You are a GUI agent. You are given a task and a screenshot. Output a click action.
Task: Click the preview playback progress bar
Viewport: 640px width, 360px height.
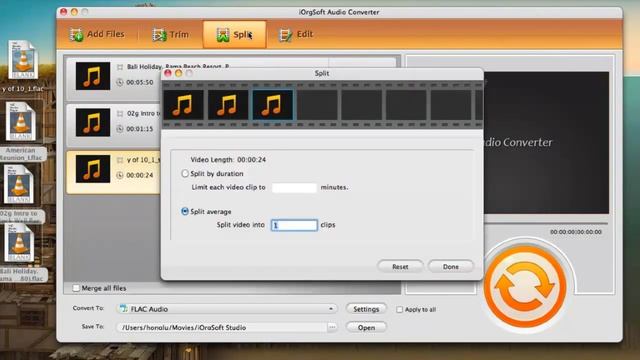546,224
